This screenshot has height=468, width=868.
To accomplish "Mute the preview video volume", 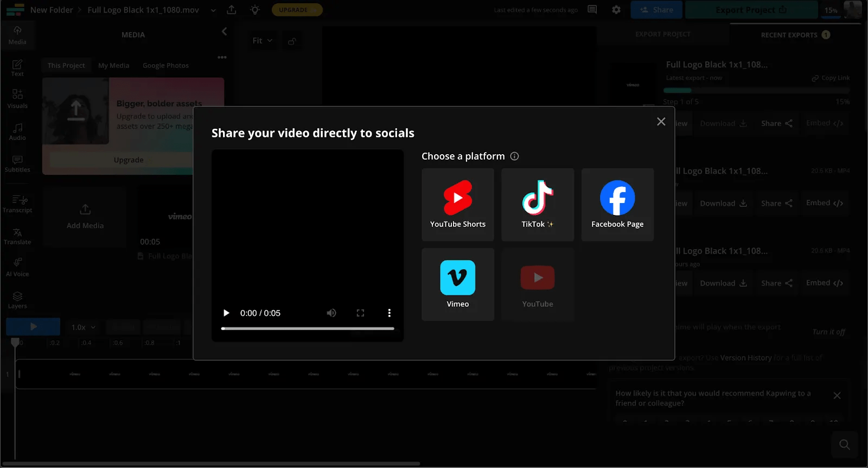I will [x=331, y=313].
